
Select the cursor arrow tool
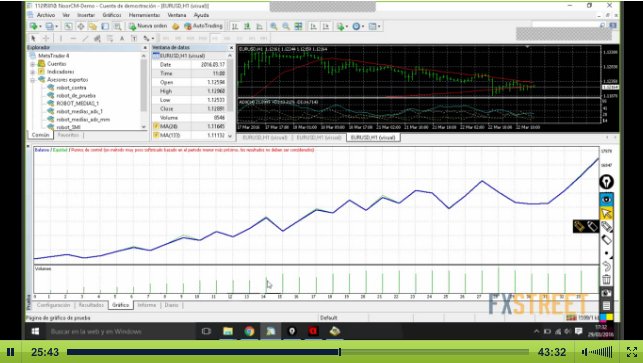34,38
